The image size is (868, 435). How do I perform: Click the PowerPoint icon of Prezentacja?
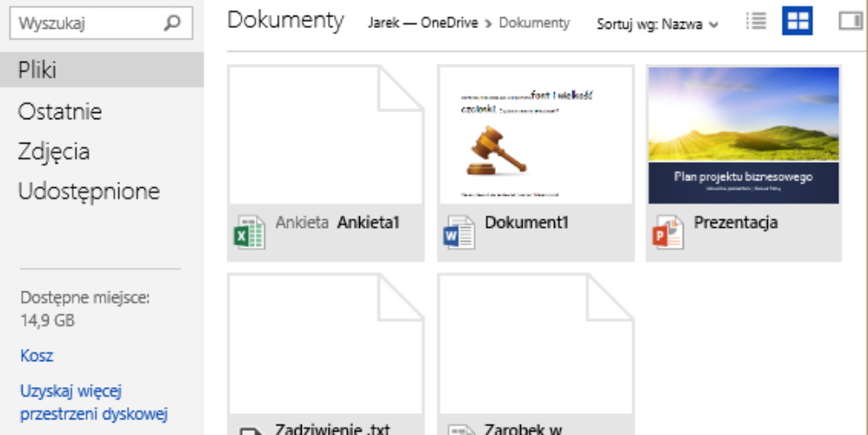pos(668,232)
